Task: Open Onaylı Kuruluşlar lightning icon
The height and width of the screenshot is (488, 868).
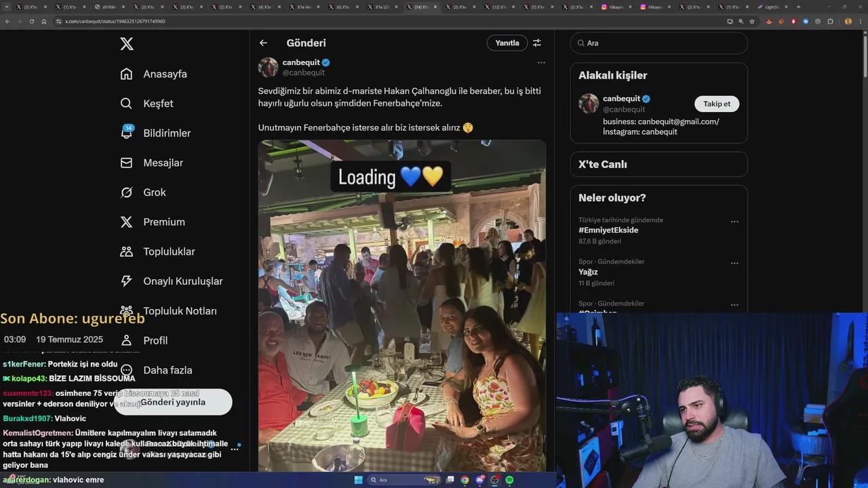Action: click(126, 281)
